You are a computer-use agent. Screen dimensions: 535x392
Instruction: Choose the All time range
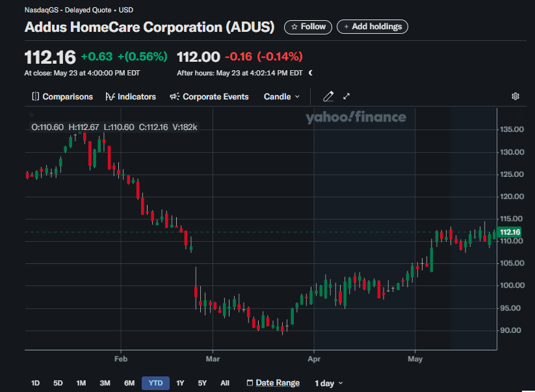coord(225,383)
